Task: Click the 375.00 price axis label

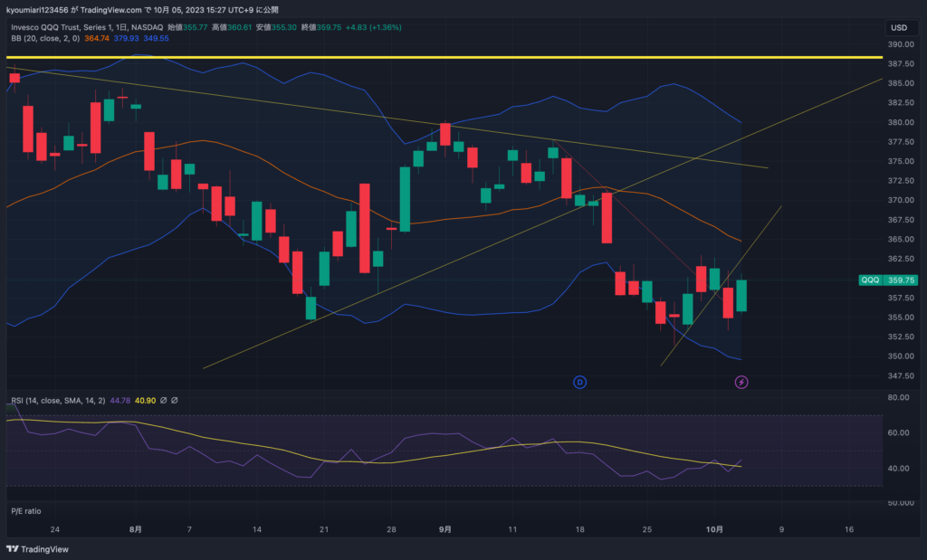Action: (x=901, y=161)
